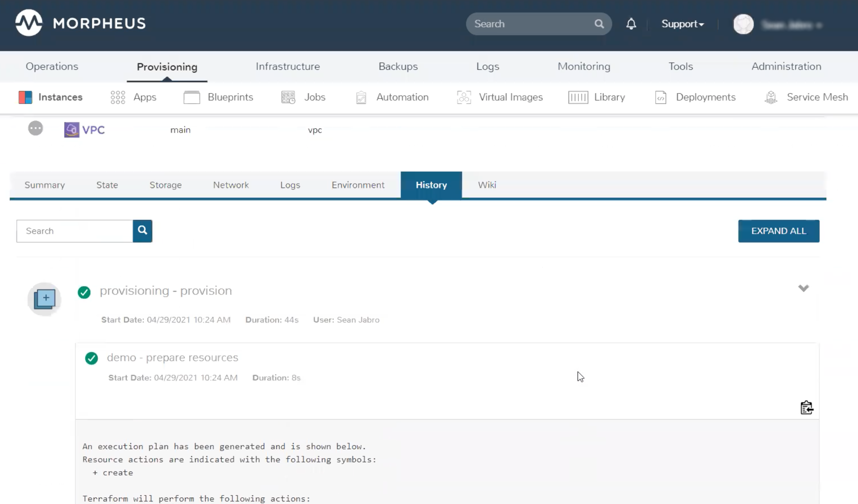Click the Morpheus logo icon
The width and height of the screenshot is (858, 504).
pyautogui.click(x=29, y=23)
